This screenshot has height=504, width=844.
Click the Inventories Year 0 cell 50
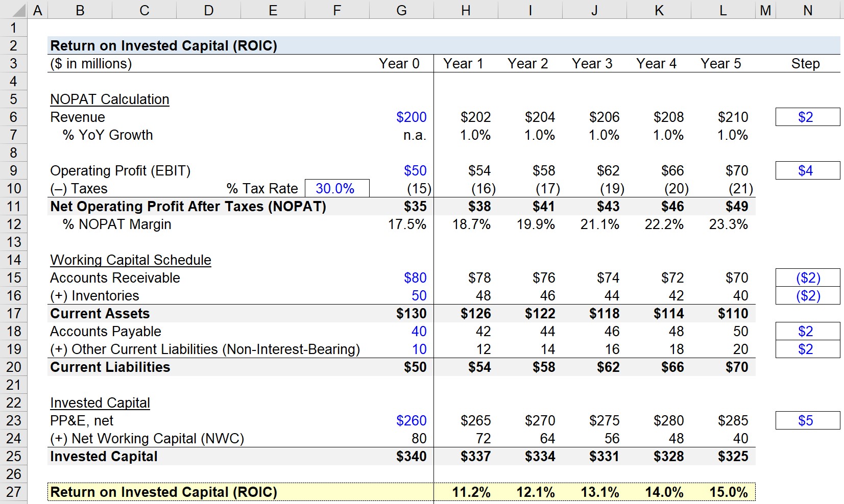(402, 295)
